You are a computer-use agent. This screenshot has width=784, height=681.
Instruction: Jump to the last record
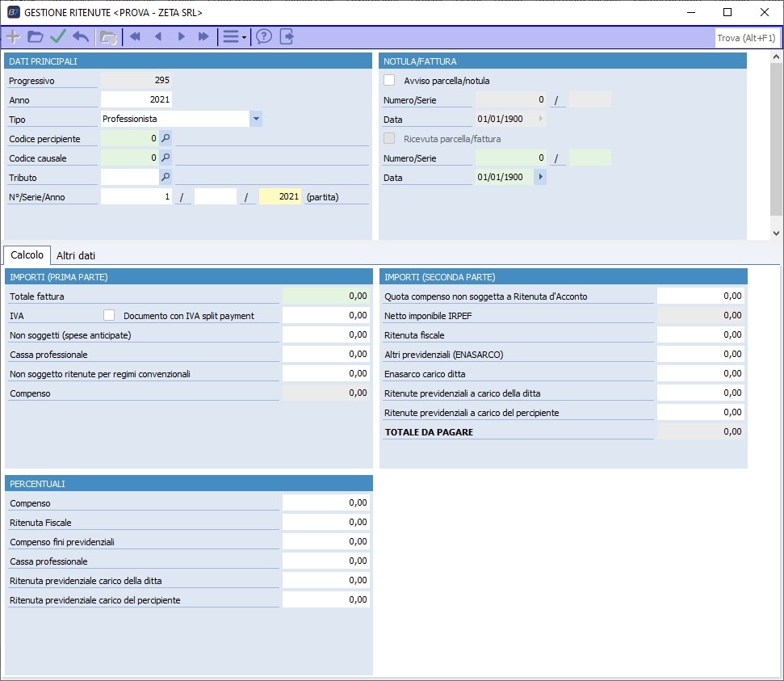[203, 36]
